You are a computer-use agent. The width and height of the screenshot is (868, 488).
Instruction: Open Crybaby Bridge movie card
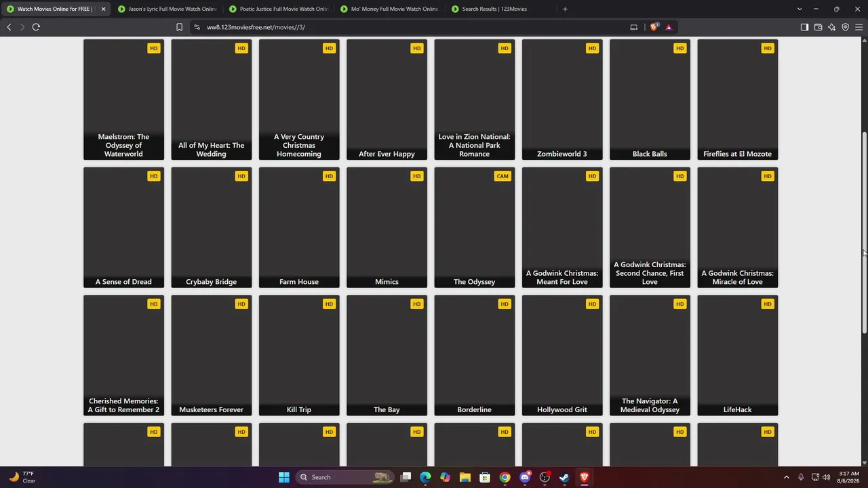(211, 228)
